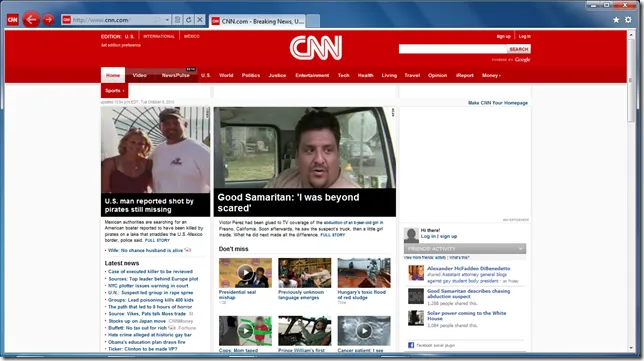The width and height of the screenshot is (644, 361).
Task: Open Set edition preference link
Action: [x=121, y=45]
